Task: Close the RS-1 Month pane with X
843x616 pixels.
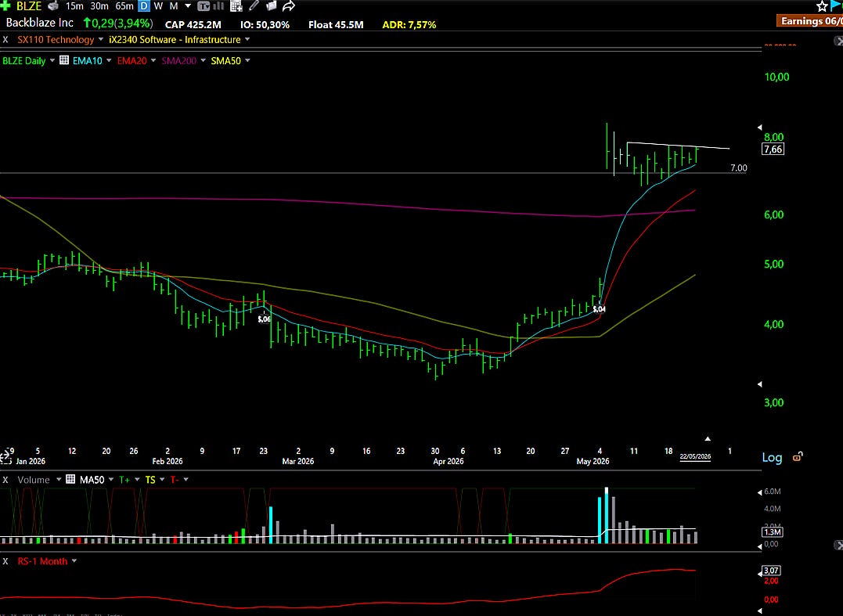Action: point(5,561)
